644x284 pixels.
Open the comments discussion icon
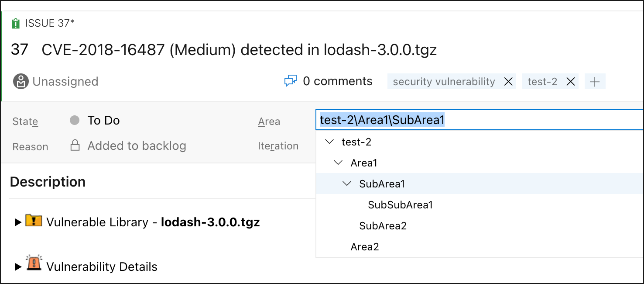coord(290,81)
